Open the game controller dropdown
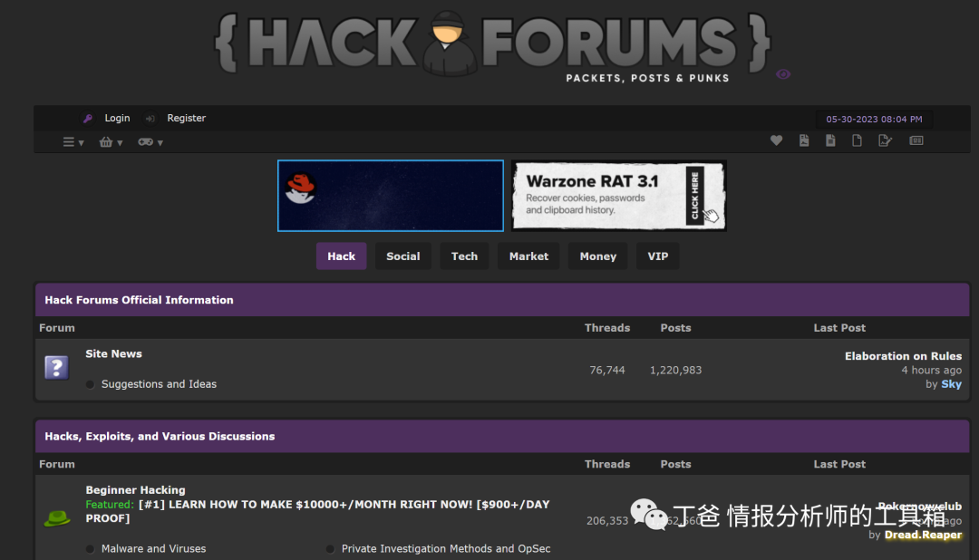 click(150, 142)
